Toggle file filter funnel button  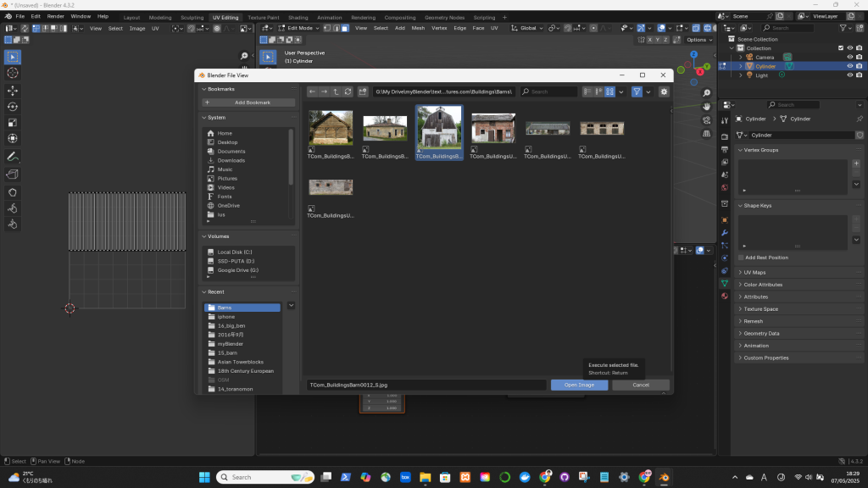click(637, 91)
